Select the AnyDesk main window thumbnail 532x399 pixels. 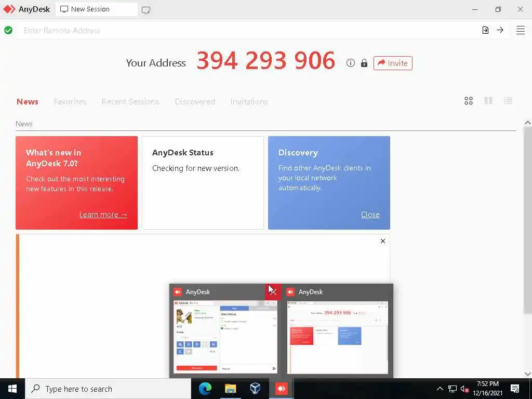click(x=338, y=337)
